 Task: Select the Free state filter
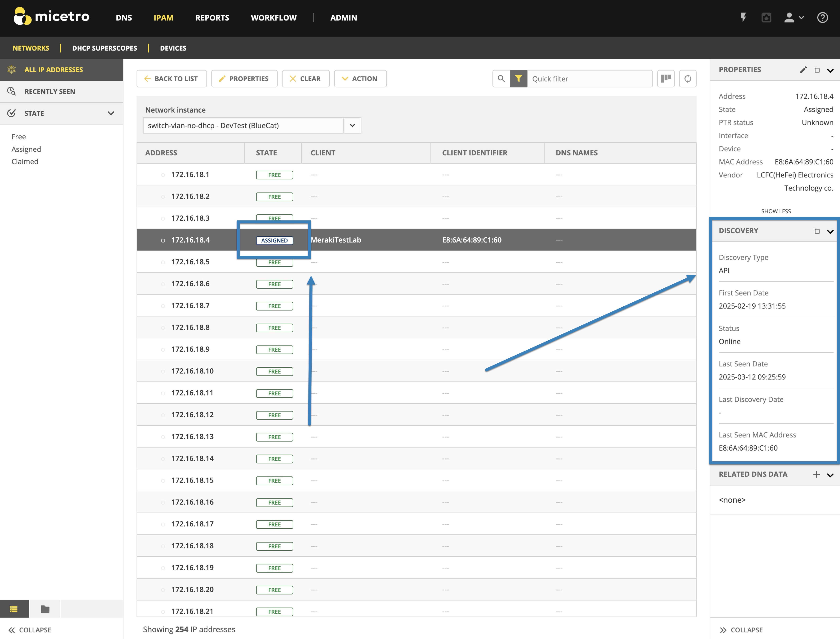pos(19,137)
